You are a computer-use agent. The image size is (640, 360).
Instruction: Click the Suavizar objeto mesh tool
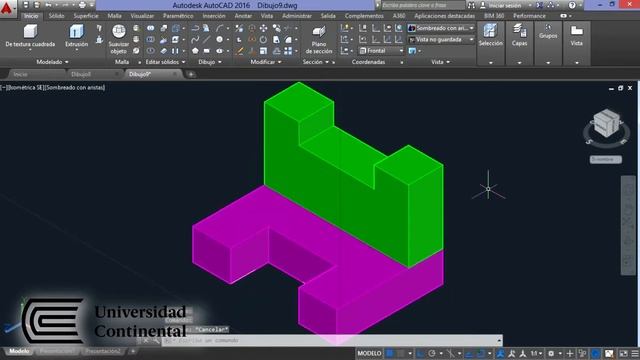tap(119, 39)
